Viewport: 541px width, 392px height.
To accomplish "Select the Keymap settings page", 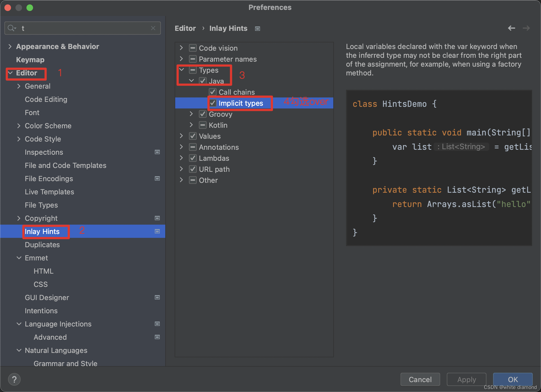I will (30, 60).
